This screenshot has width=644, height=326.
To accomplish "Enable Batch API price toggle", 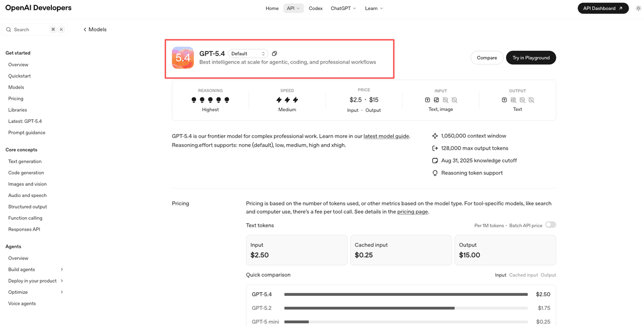I will click(550, 225).
